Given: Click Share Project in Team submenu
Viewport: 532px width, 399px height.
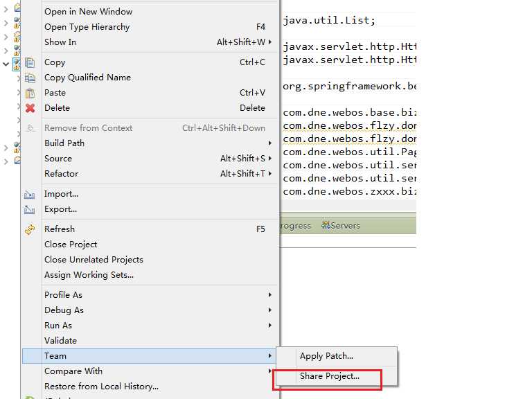Looking at the screenshot, I should [x=330, y=376].
